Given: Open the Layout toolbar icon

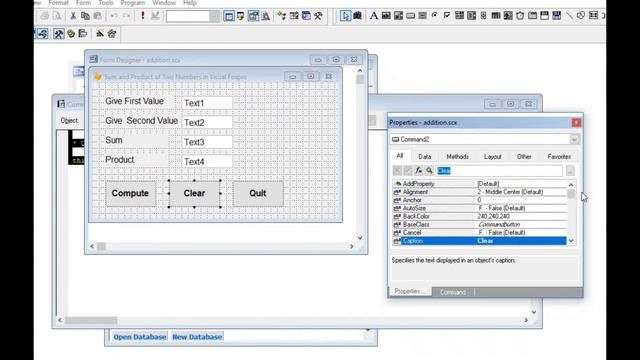Looking at the screenshot, I should point(83,33).
